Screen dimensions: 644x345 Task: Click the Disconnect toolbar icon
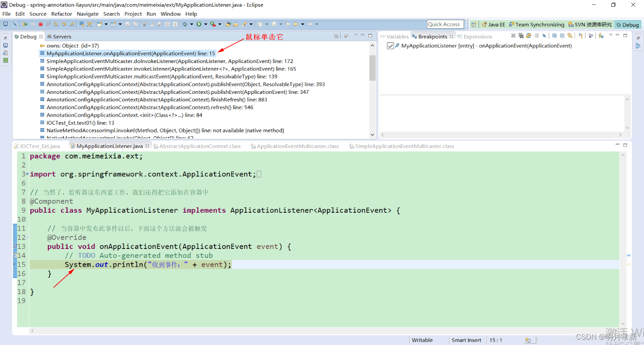[48, 24]
